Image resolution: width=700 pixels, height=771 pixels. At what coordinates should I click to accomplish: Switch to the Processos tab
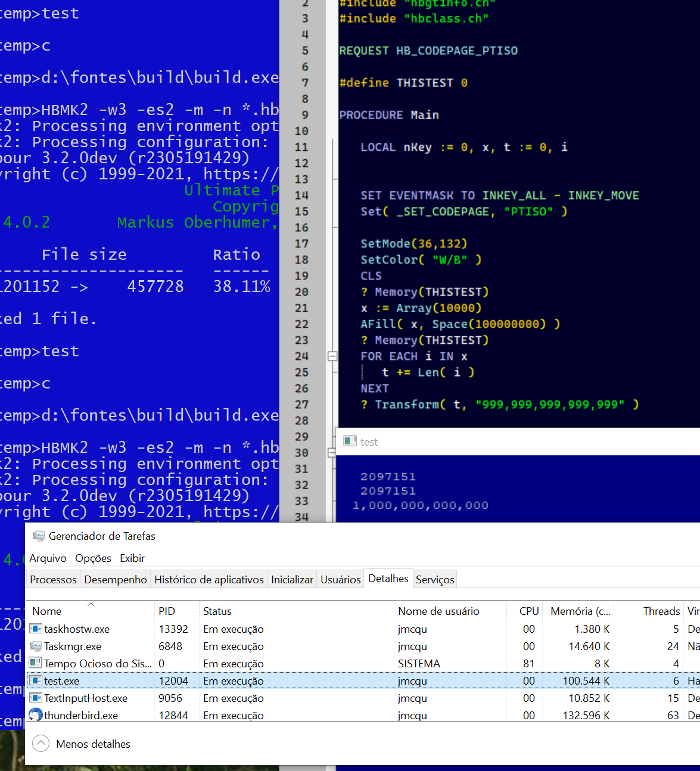53,580
